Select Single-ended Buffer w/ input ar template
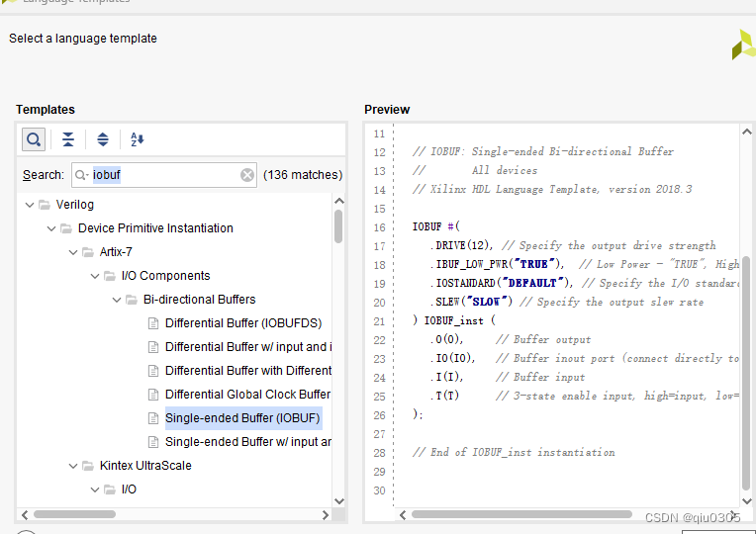Screen dimensions: 756x534 click(248, 442)
